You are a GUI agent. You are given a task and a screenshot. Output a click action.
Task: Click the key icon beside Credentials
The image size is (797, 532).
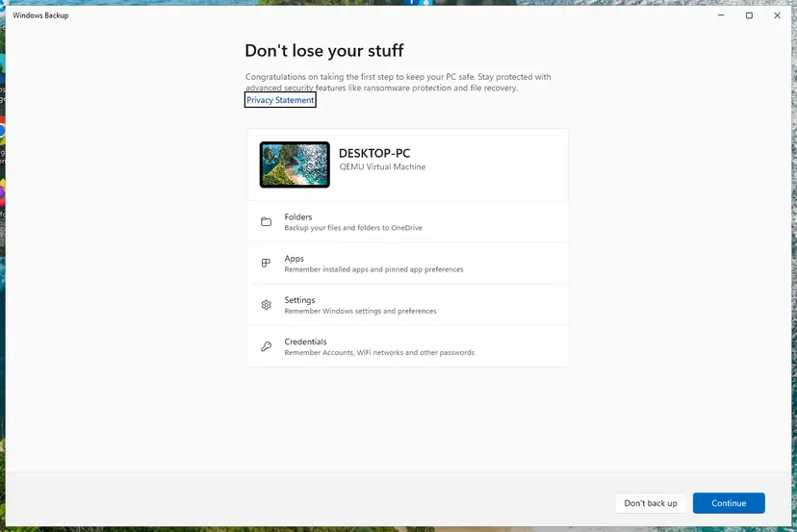pos(266,346)
